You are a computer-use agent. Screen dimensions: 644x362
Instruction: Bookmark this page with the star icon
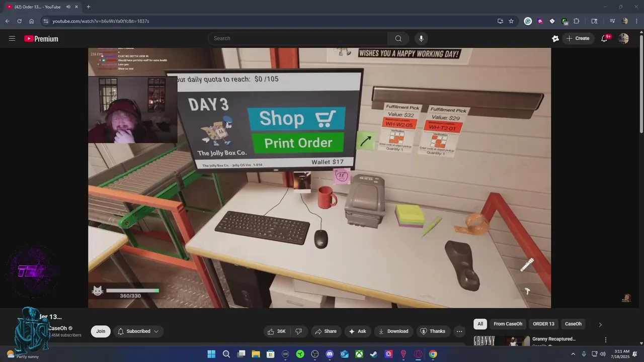pyautogui.click(x=511, y=21)
